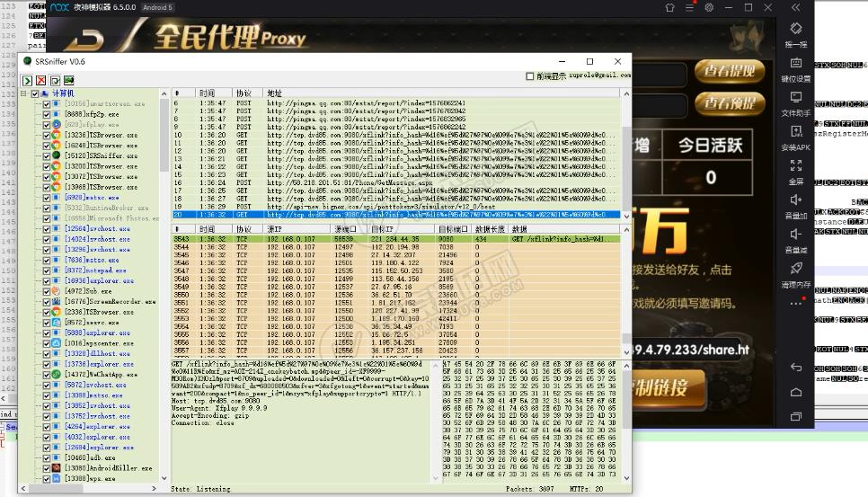Select [13080]AndroidKiller.exe in process tree
Image resolution: width=868 pixels, height=497 pixels.
108,468
